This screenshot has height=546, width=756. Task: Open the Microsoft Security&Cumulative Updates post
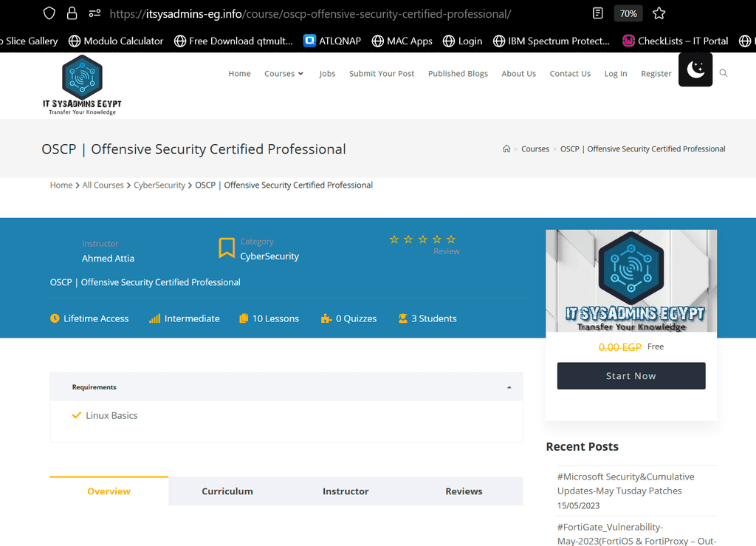(x=626, y=484)
